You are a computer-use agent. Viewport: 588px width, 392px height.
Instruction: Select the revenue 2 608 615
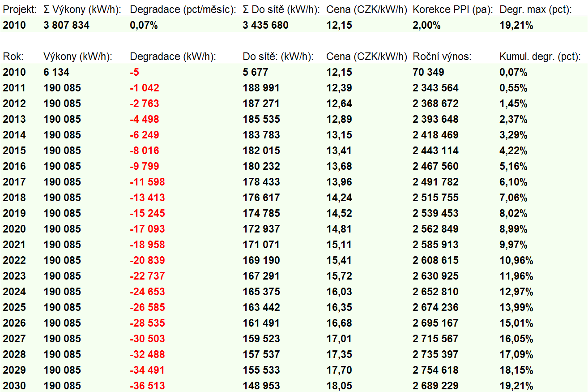[x=435, y=261]
